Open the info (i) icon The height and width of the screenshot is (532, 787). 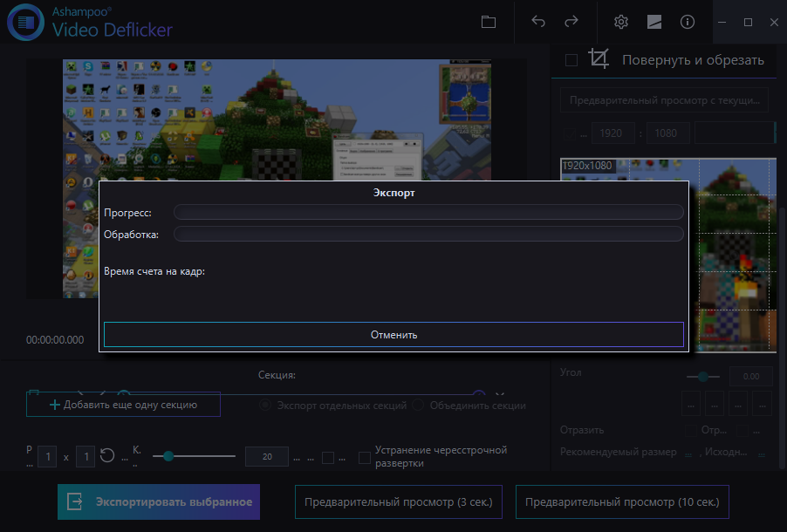click(x=688, y=22)
